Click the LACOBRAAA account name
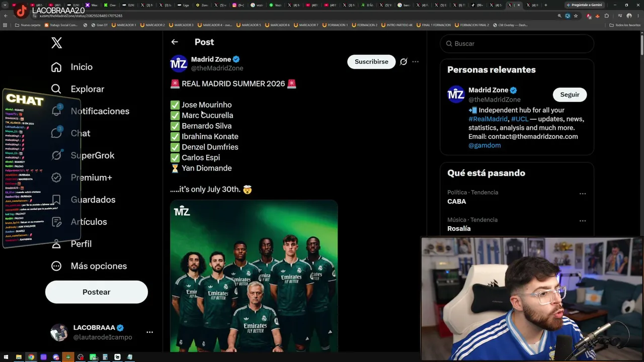Screen dimensions: 644x362 click(x=94, y=328)
